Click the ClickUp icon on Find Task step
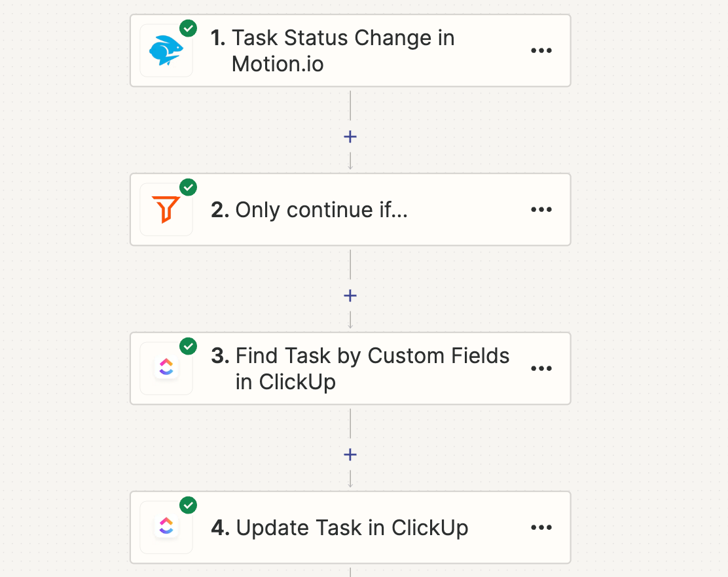This screenshot has height=577, width=728. 166,369
